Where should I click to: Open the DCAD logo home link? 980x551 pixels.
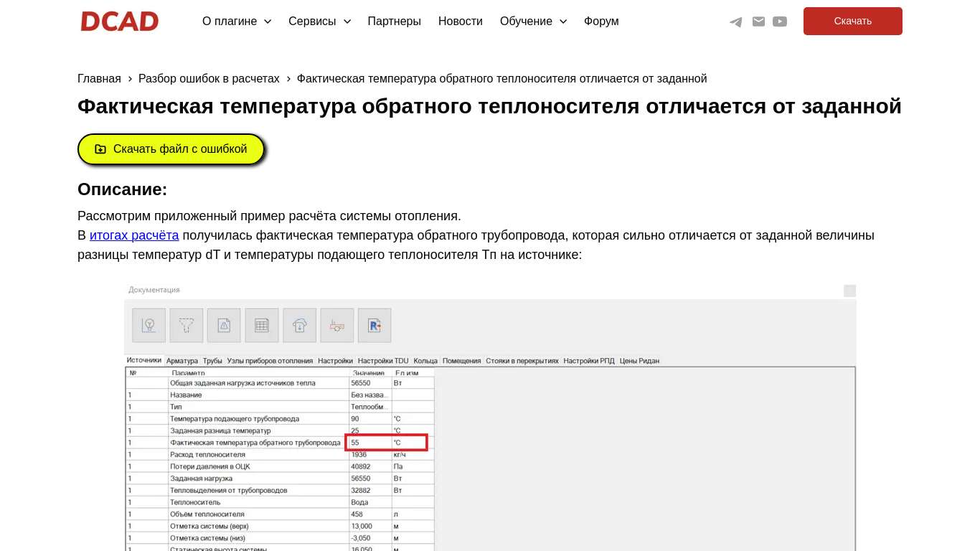coord(119,22)
